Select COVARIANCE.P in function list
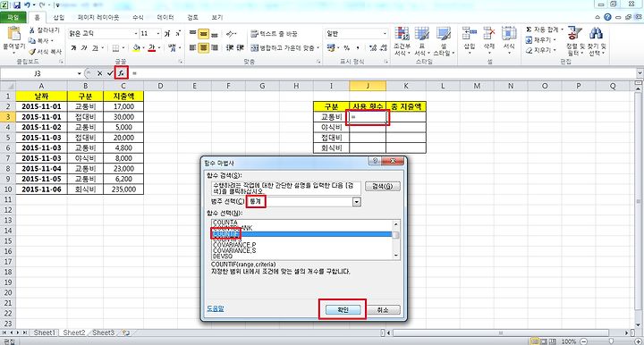Screen dimensions: 644x345 point(234,245)
